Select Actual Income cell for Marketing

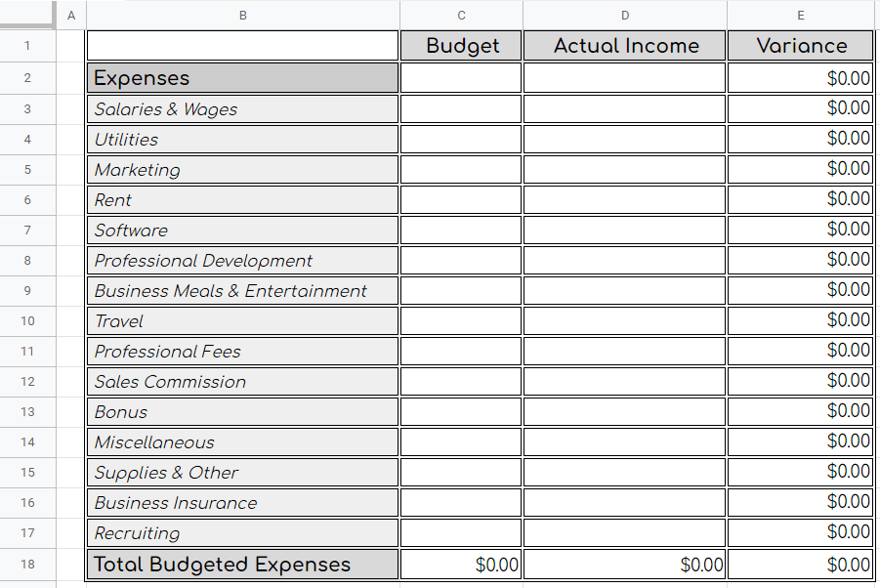[625, 169]
